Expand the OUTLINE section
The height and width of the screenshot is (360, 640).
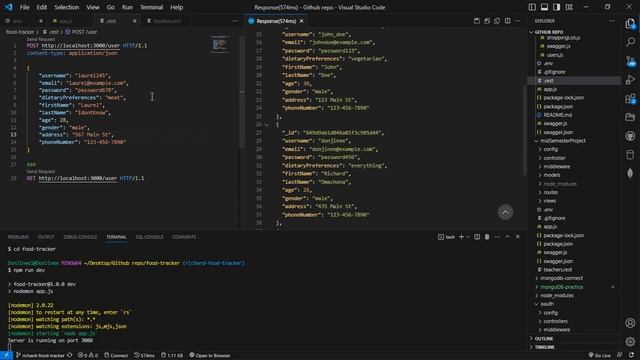[544, 339]
